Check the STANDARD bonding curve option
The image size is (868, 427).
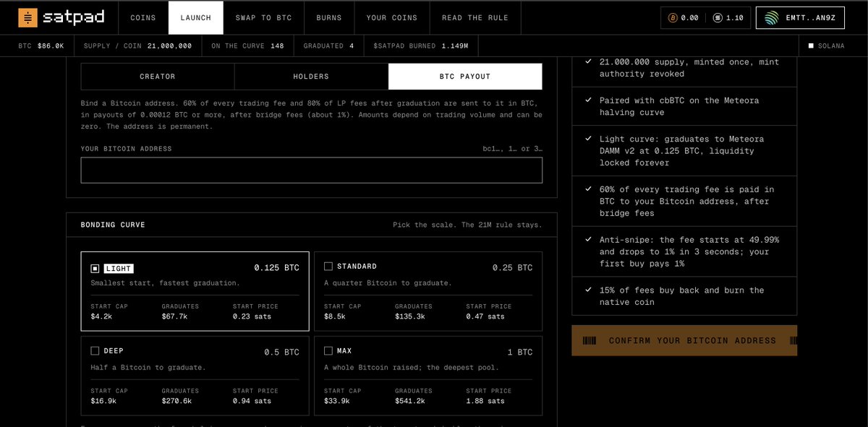click(328, 267)
